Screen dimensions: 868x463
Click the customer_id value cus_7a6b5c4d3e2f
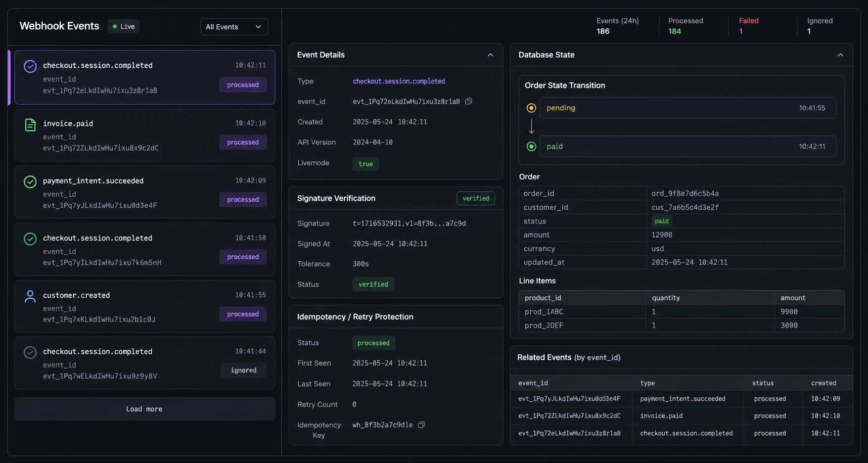pos(684,207)
